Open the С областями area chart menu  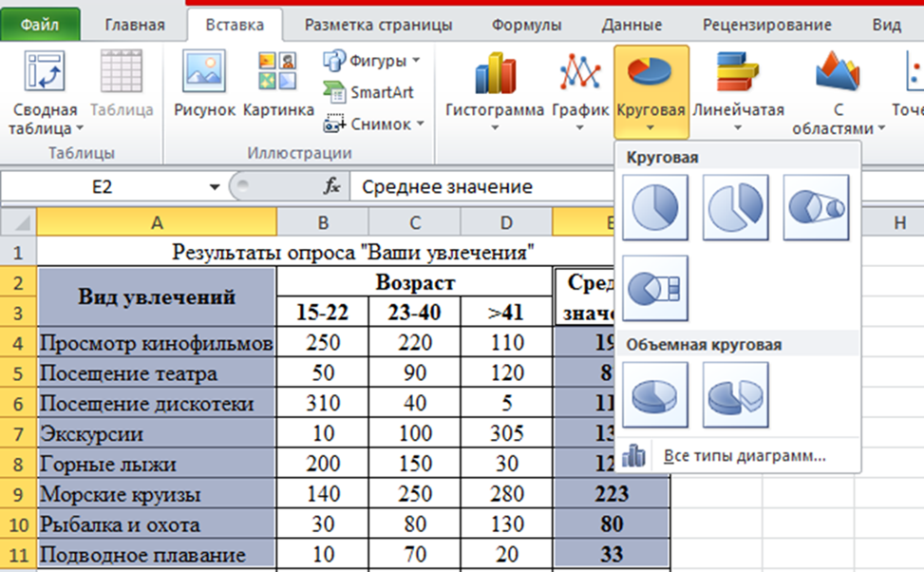(838, 92)
